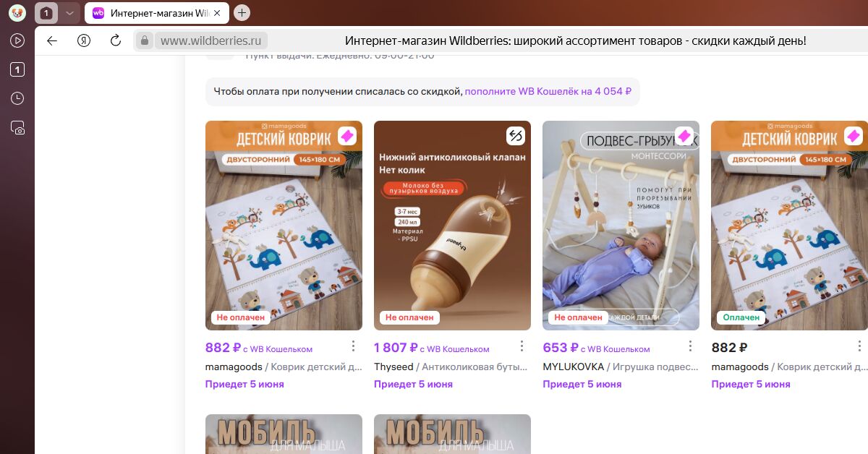
Task: Reload the Wildberries page
Action: [115, 40]
